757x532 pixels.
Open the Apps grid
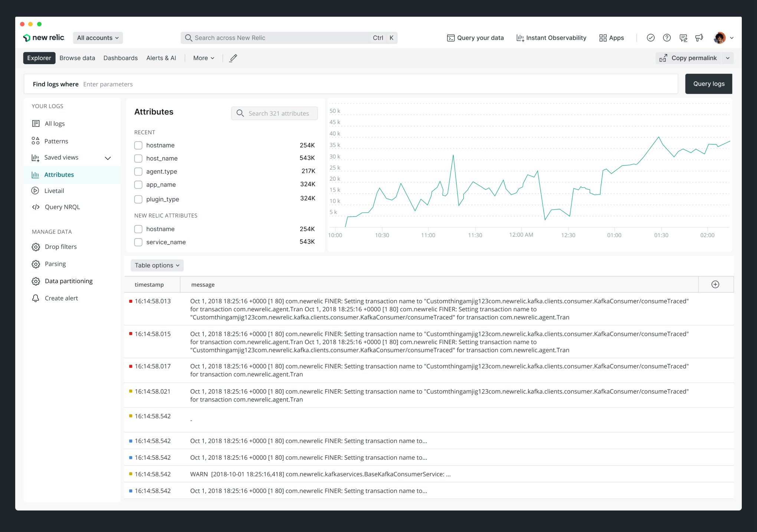point(612,38)
